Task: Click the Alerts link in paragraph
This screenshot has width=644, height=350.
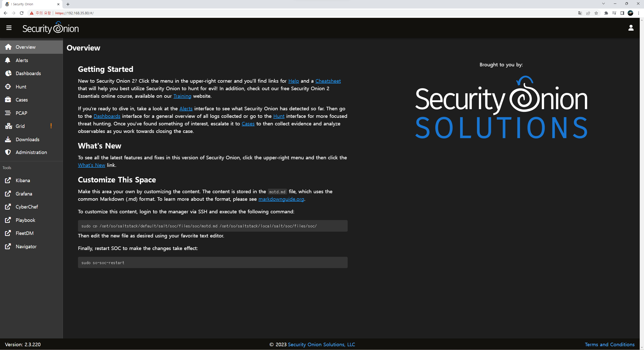Action: click(186, 109)
